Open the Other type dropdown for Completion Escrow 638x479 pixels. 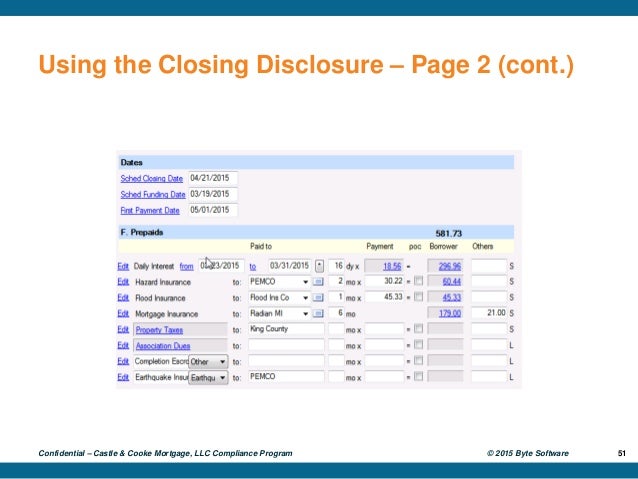pos(208,362)
